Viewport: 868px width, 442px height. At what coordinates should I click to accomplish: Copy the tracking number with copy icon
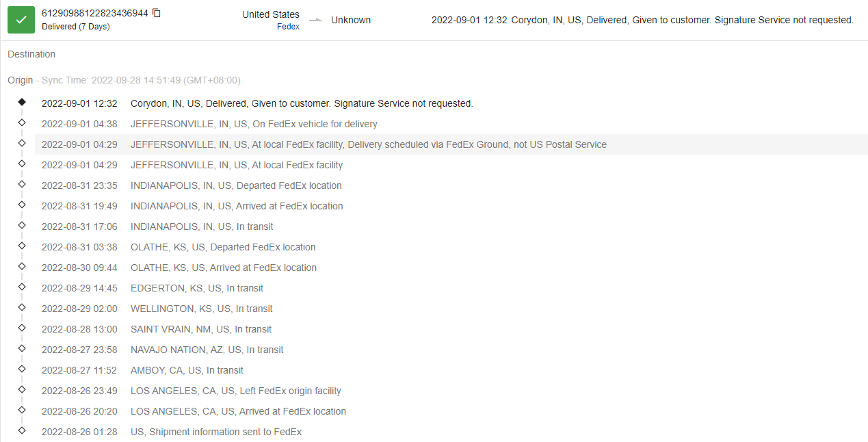pos(157,13)
